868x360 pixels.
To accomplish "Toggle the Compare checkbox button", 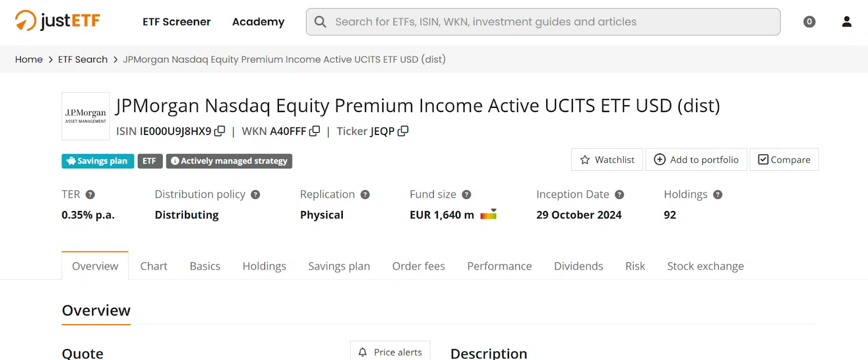I will 784,159.
